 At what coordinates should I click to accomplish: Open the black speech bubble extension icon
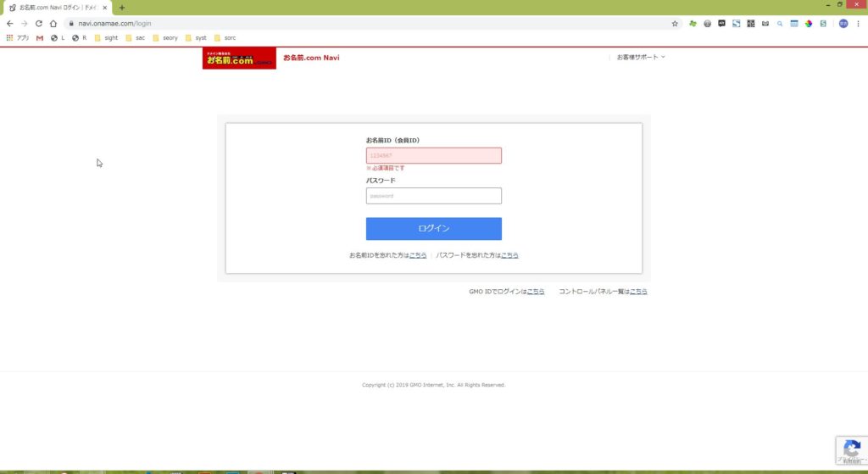721,23
